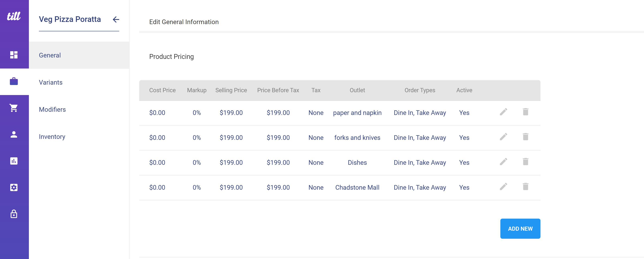Open the Modifiers section
This screenshot has height=259, width=644.
[x=79, y=110]
